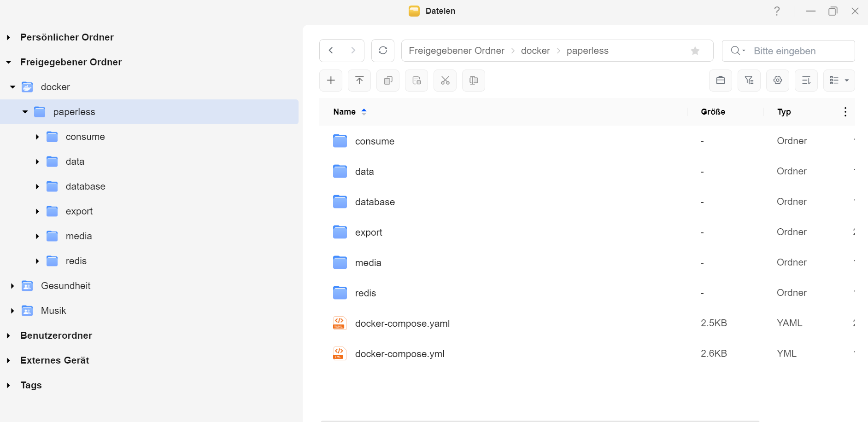Open the list view mode dropdown
Screen dimensions: 868x422
click(839, 81)
